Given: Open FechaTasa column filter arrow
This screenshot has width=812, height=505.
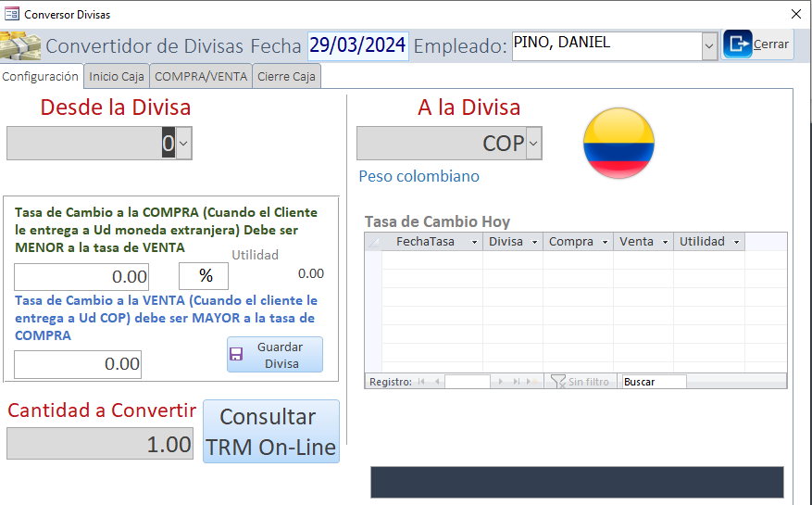Looking at the screenshot, I should pyautogui.click(x=474, y=242).
